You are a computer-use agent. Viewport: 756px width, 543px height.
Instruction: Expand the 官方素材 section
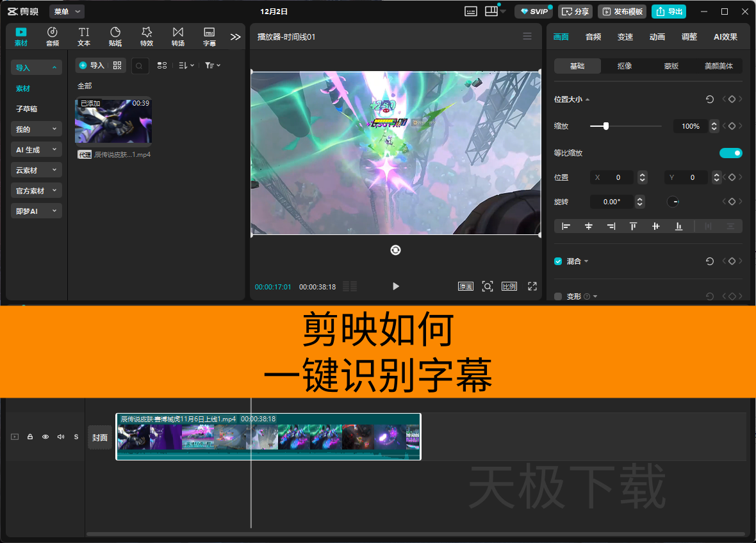pos(37,191)
